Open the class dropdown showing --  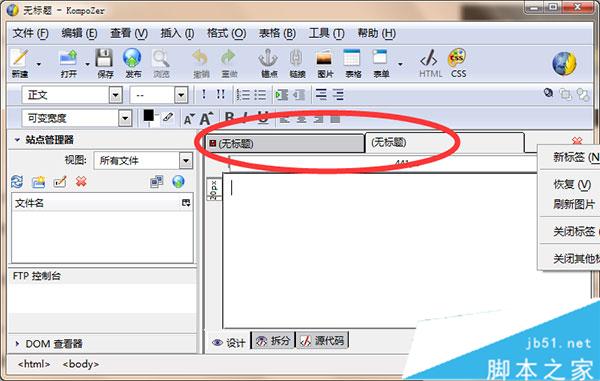(159, 94)
